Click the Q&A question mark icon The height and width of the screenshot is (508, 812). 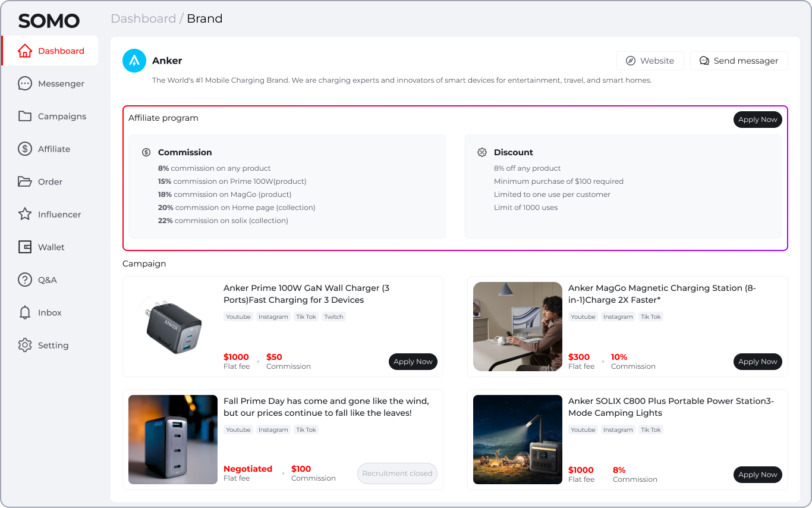coord(25,280)
